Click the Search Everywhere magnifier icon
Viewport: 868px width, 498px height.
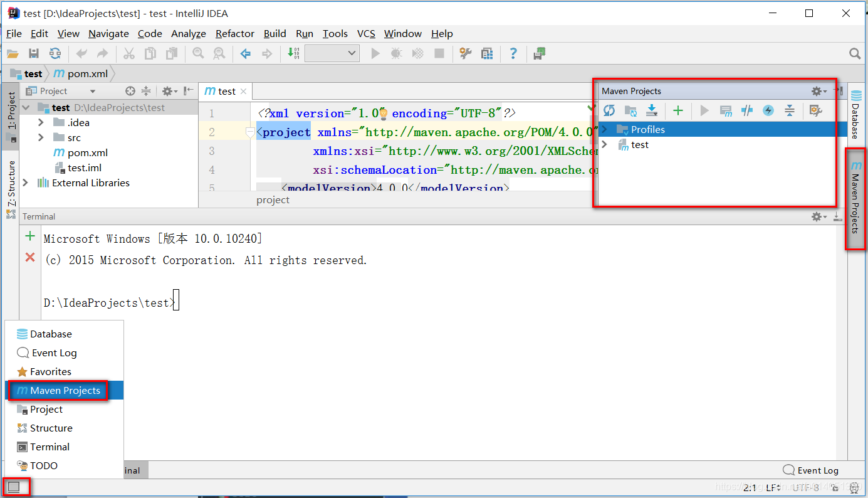[855, 54]
